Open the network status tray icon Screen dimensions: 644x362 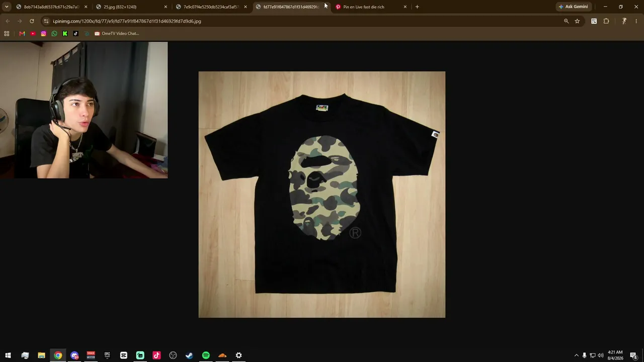click(x=592, y=355)
